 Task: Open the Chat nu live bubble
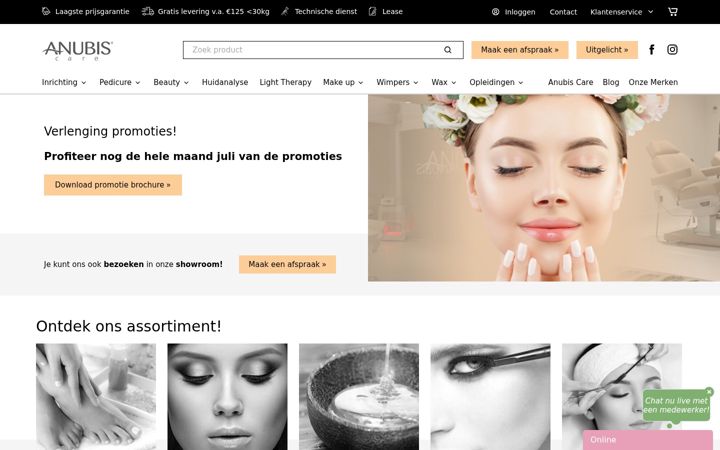point(676,406)
